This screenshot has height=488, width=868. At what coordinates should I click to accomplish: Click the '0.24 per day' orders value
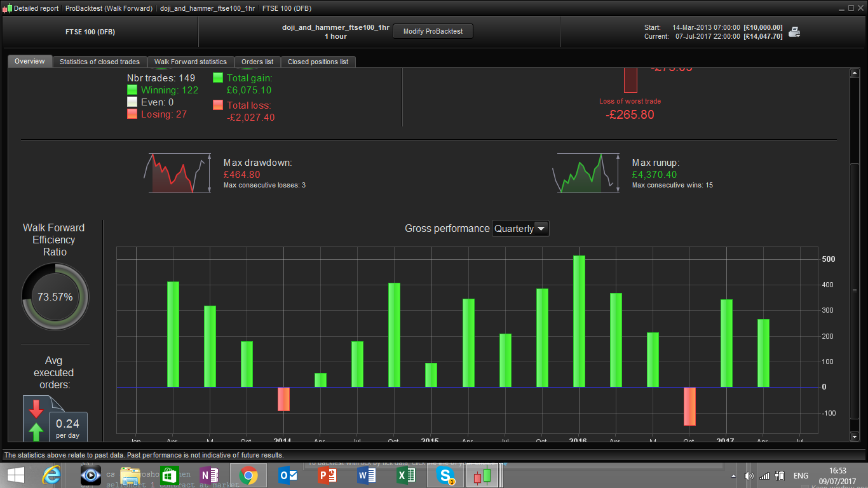68,429
